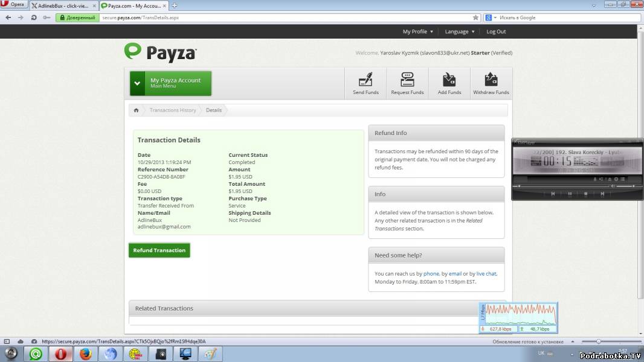
Task: Open the Request Funds page
Action: (x=407, y=83)
